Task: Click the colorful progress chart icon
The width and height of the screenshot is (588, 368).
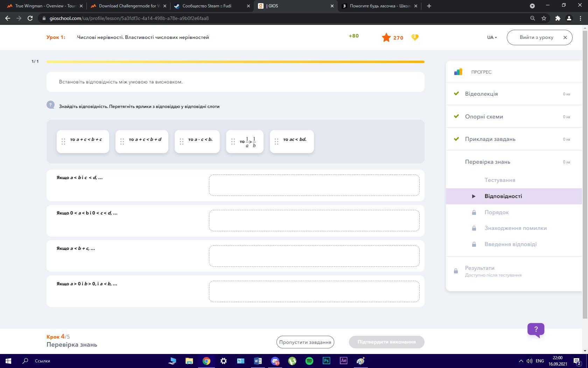Action: [x=458, y=72]
